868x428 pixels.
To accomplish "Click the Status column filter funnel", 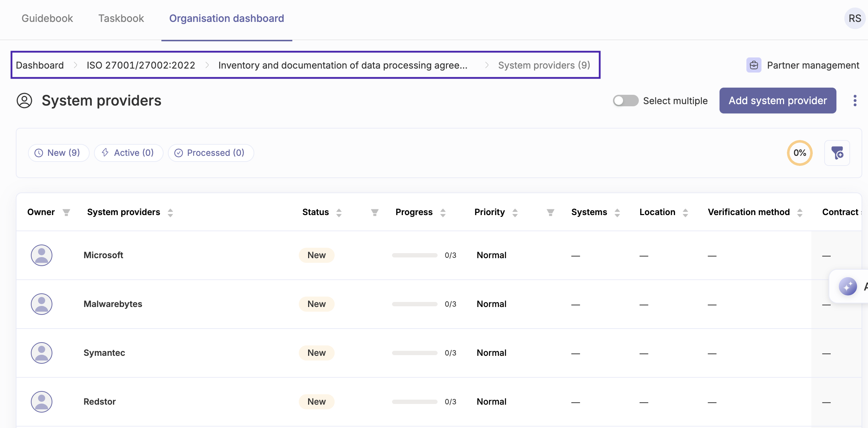I will tap(374, 213).
